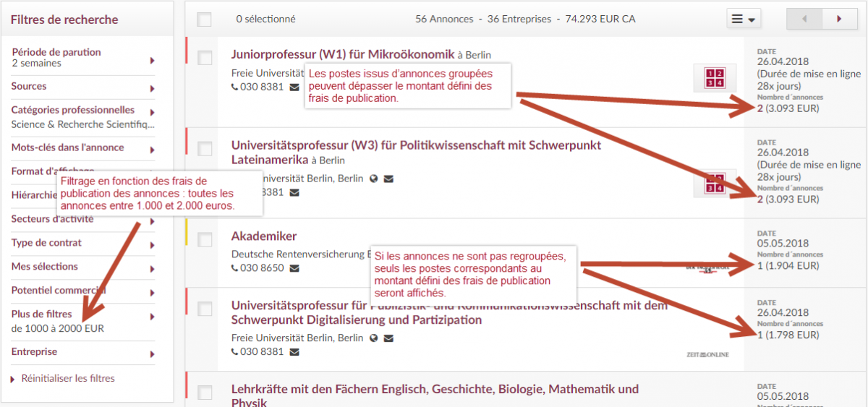Go to the next results page
This screenshot has height=407, width=868.
point(838,19)
